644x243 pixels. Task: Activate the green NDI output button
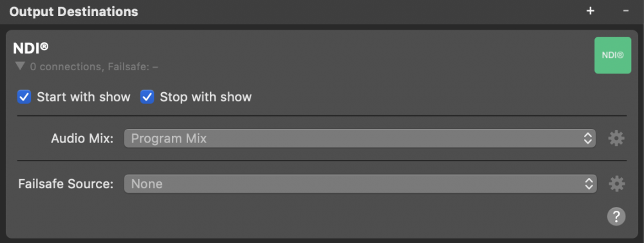coord(613,55)
